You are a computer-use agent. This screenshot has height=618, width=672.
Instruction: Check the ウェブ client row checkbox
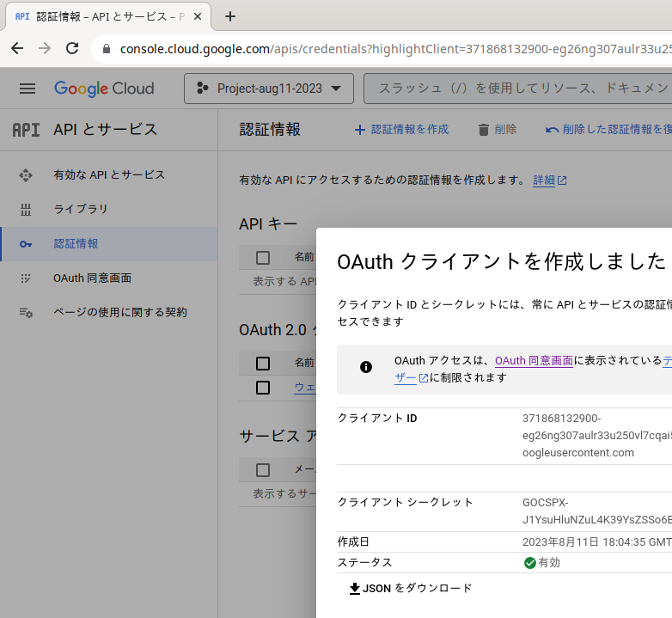(263, 388)
